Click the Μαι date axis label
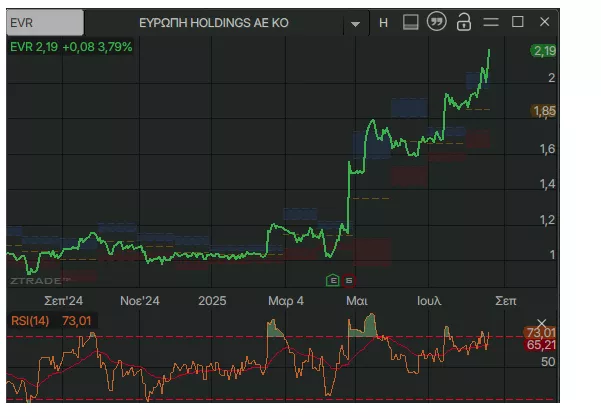 (x=357, y=301)
